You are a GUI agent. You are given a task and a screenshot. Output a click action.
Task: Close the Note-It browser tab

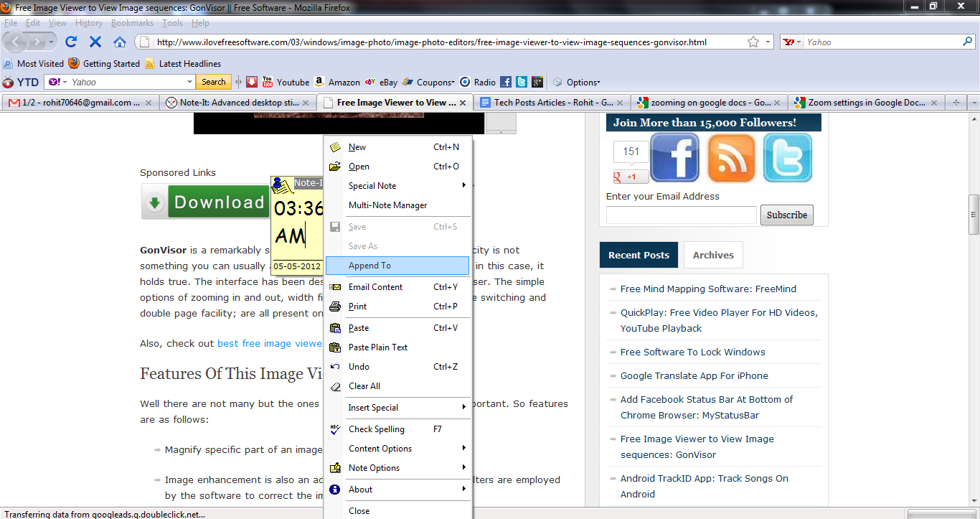pyautogui.click(x=306, y=103)
